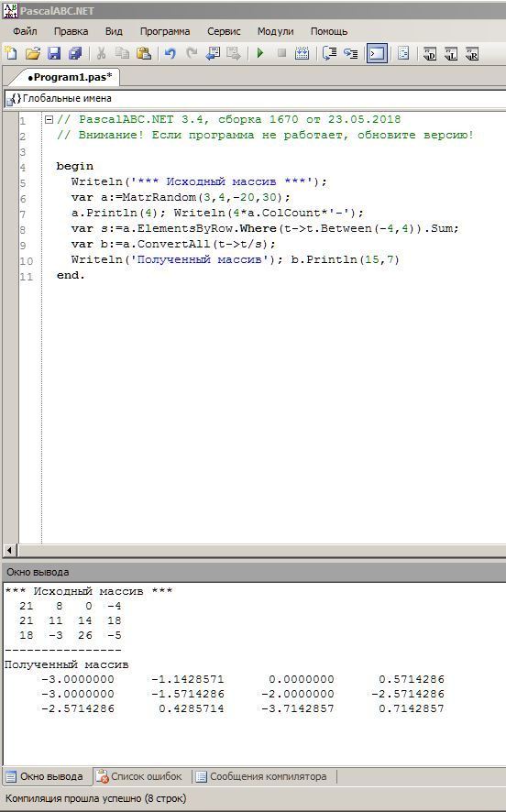Click the horizontal scrollbar left arrow
This screenshot has width=506, height=812.
[10, 550]
